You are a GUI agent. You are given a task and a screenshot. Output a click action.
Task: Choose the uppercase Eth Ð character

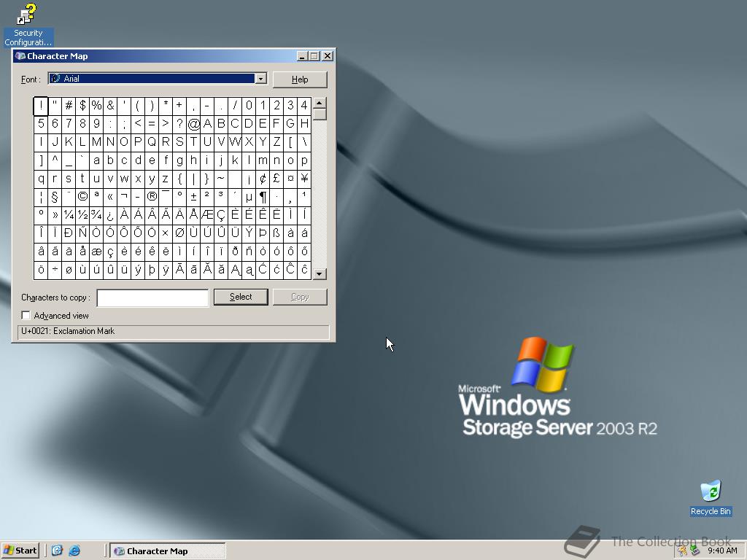pos(69,233)
